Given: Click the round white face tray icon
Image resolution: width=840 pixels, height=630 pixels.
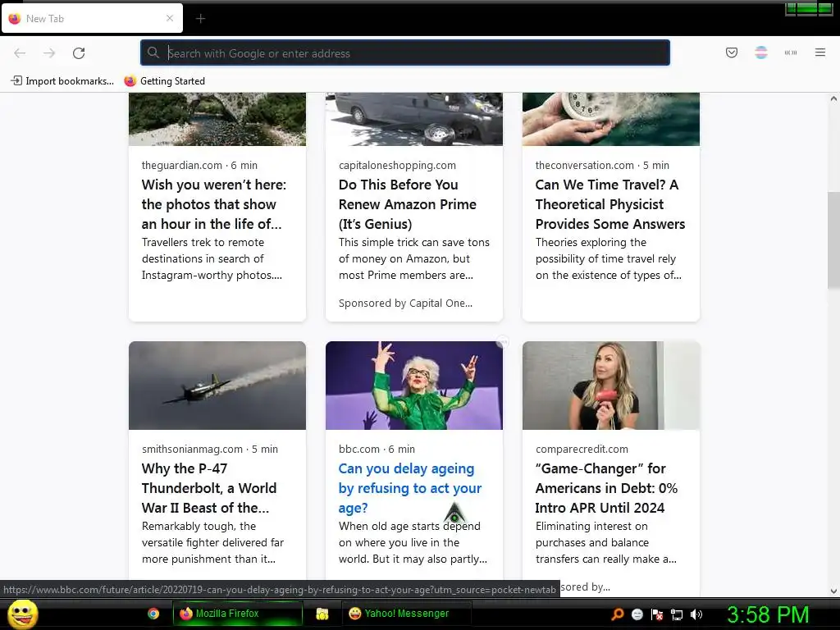Looking at the screenshot, I should [637, 614].
